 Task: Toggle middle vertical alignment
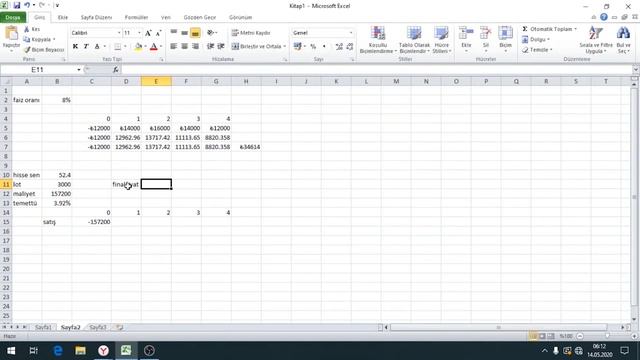pos(184,33)
